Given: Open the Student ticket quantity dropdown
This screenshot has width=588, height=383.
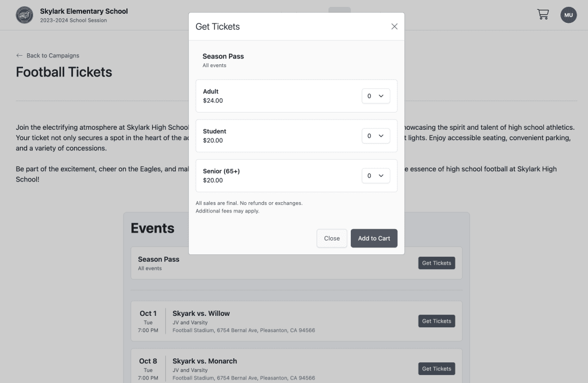Looking at the screenshot, I should 376,136.
